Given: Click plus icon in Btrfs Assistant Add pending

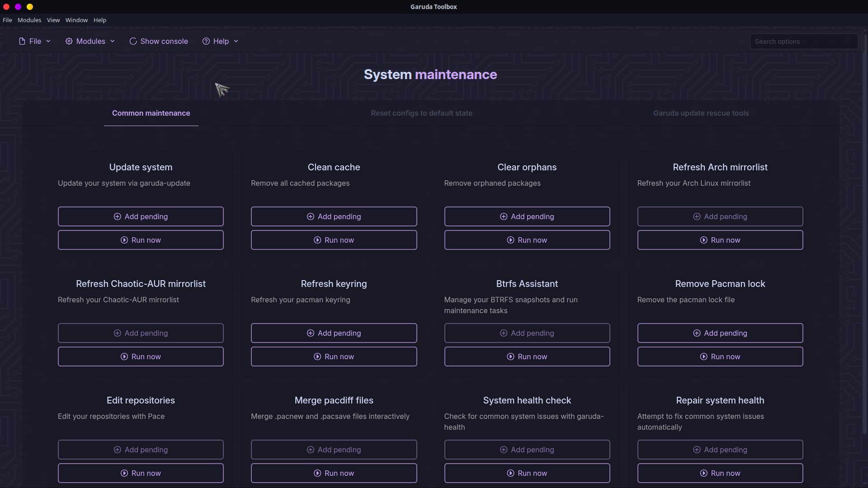Looking at the screenshot, I should point(503,333).
